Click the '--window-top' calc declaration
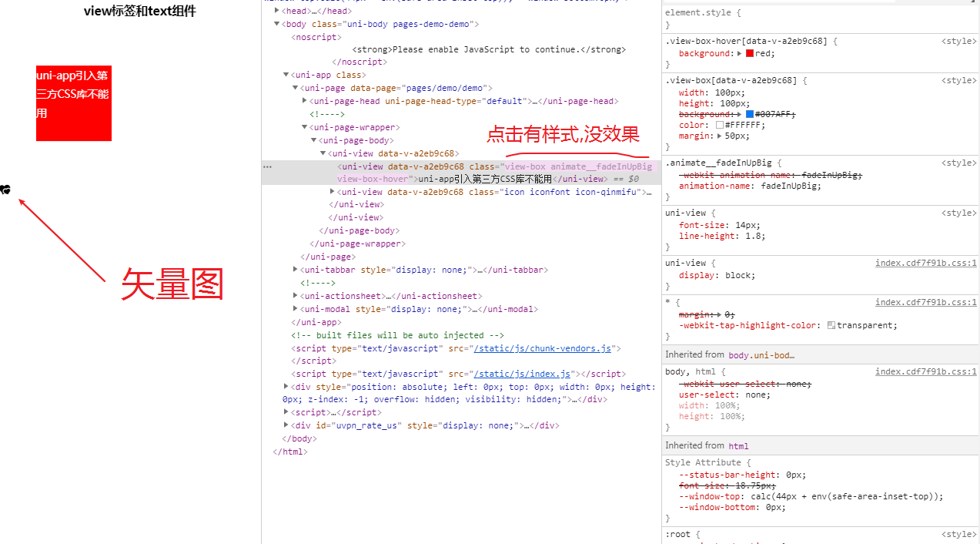The height and width of the screenshot is (544, 980). [x=811, y=496]
